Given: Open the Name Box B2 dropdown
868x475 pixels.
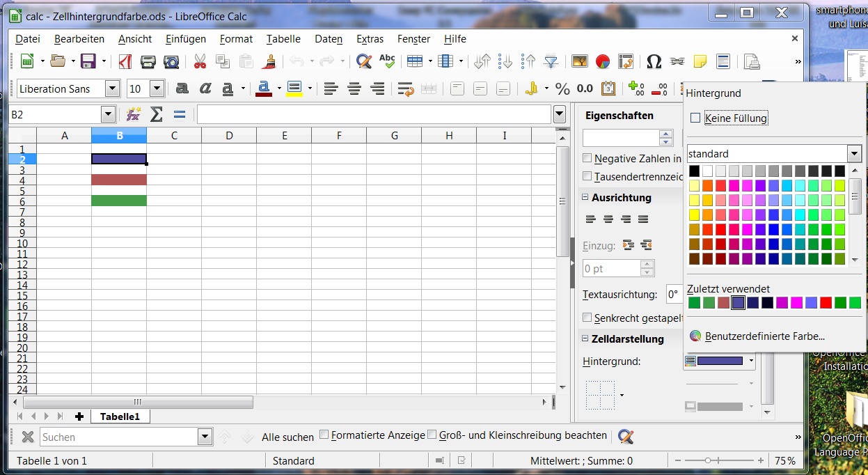Looking at the screenshot, I should click(108, 114).
